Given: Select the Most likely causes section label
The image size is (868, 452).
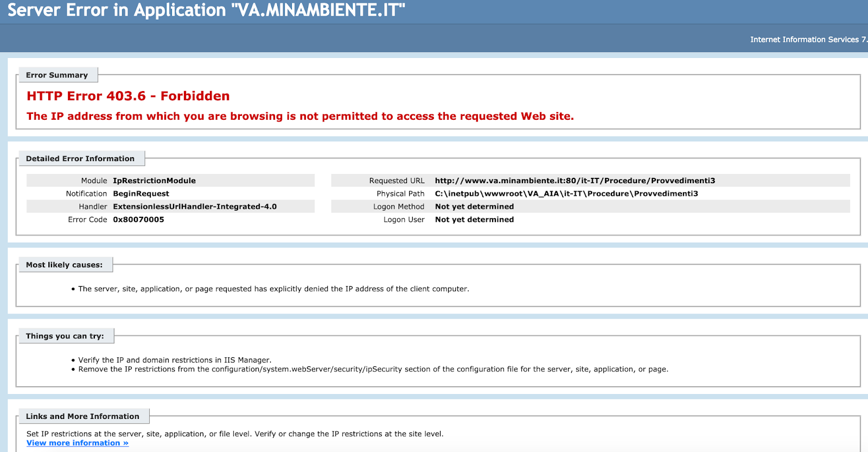Looking at the screenshot, I should click(x=64, y=265).
